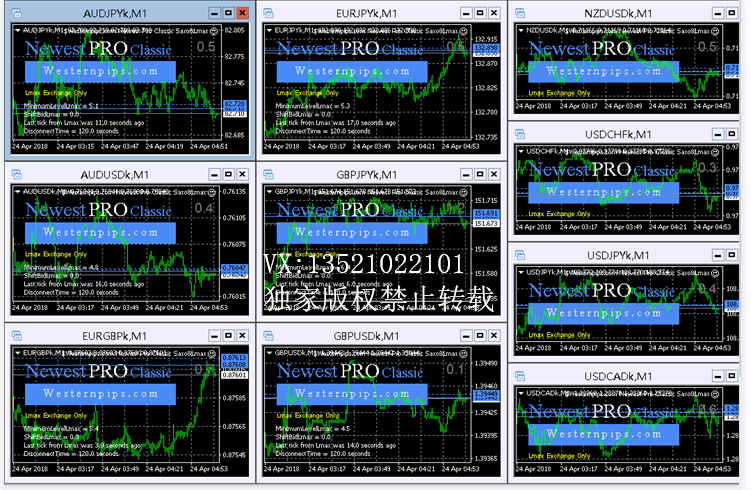Click the 0.87613 price label in EURGBPk chart

click(235, 358)
